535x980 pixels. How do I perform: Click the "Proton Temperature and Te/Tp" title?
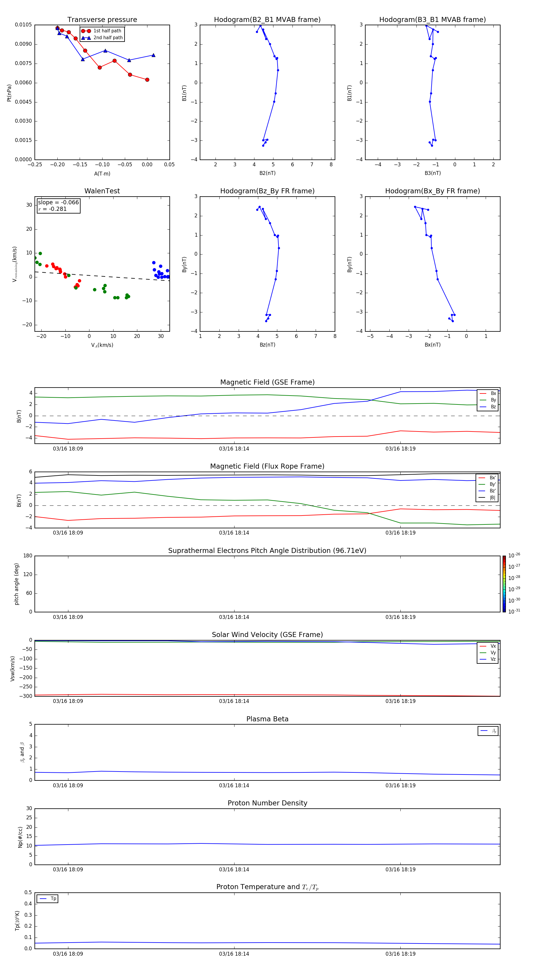(x=267, y=887)
